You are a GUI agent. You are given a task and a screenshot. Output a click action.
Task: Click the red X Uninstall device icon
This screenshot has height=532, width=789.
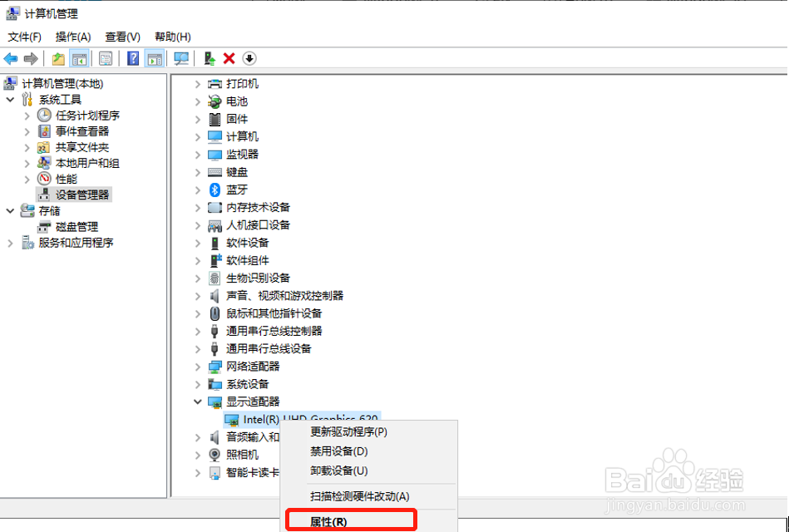click(229, 58)
